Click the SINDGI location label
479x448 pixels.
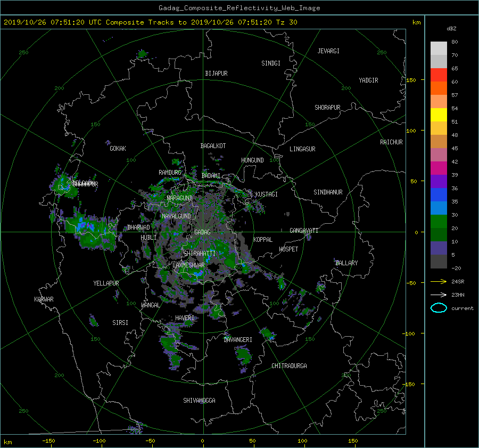click(271, 63)
